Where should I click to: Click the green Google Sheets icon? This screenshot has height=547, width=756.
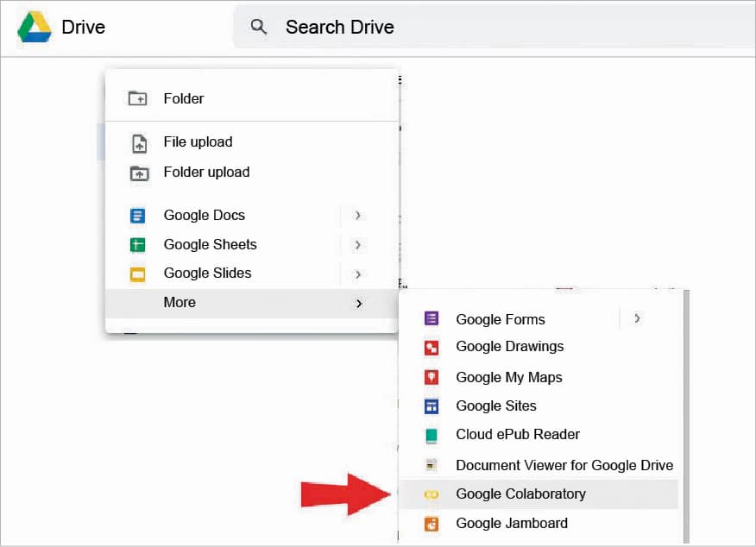tap(138, 245)
